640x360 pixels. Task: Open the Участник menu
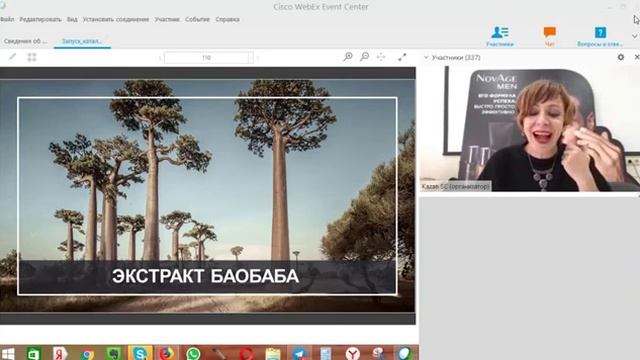coord(167,19)
